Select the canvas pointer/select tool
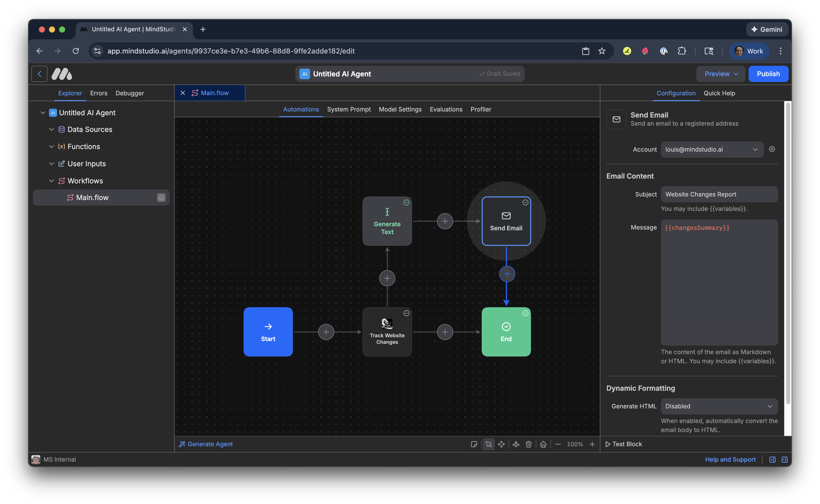The image size is (820, 504). tap(489, 444)
